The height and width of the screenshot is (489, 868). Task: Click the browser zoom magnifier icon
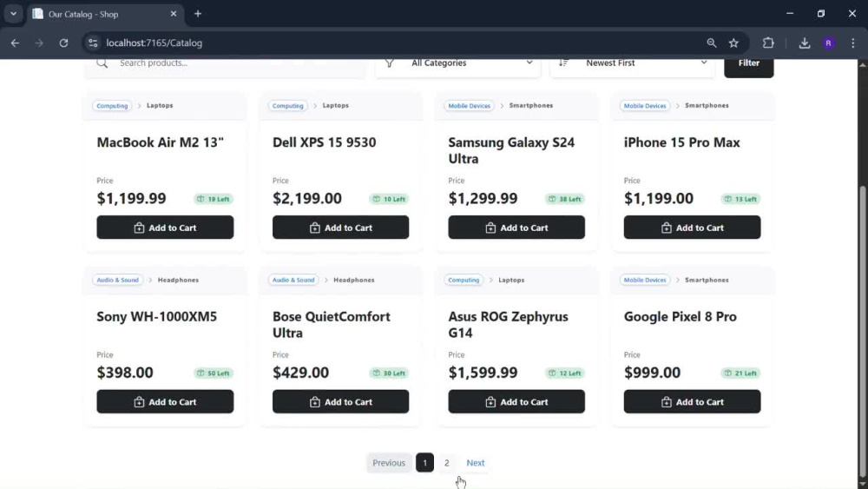[712, 43]
